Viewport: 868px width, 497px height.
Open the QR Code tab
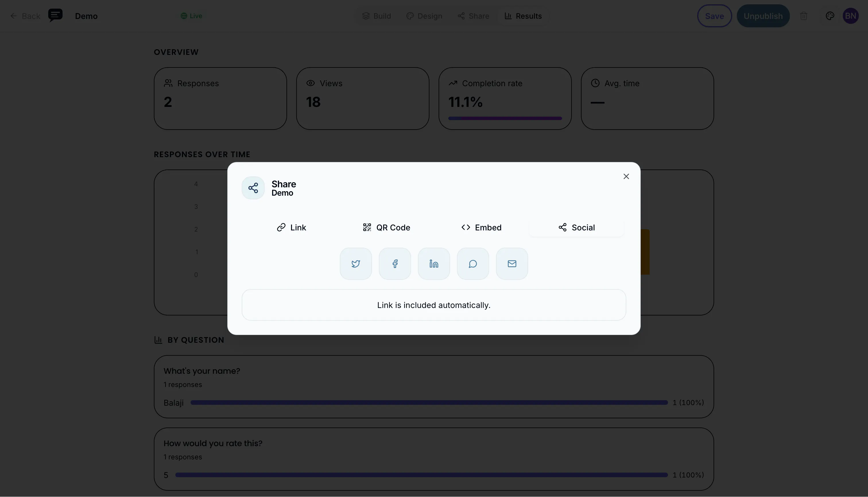coord(386,227)
